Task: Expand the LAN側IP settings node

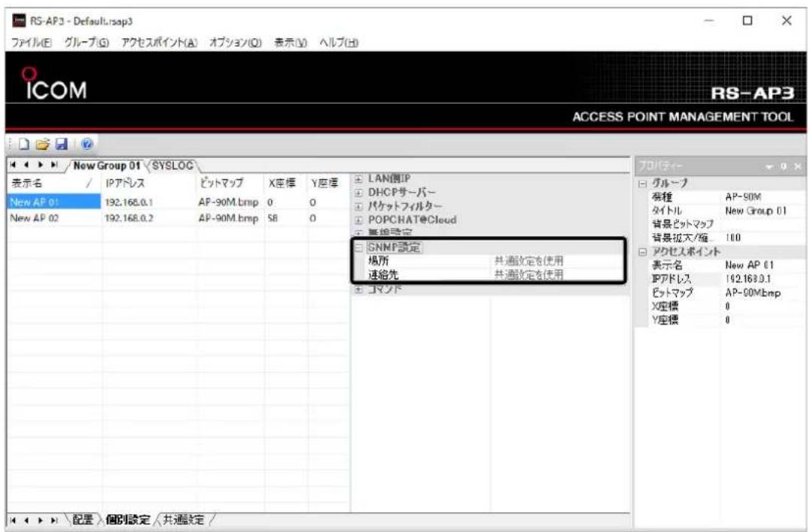Action: (x=358, y=179)
